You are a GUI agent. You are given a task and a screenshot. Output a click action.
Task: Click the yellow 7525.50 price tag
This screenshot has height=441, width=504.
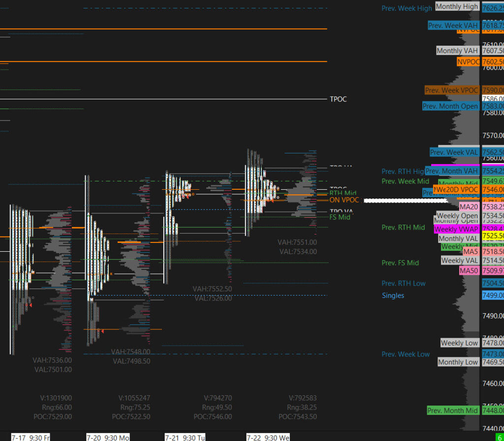[x=493, y=236]
